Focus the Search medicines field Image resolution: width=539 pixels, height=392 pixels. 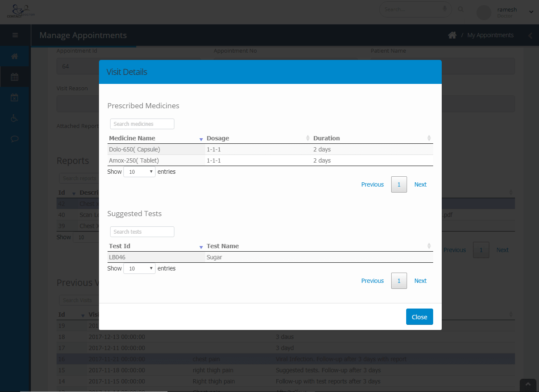[x=142, y=124]
